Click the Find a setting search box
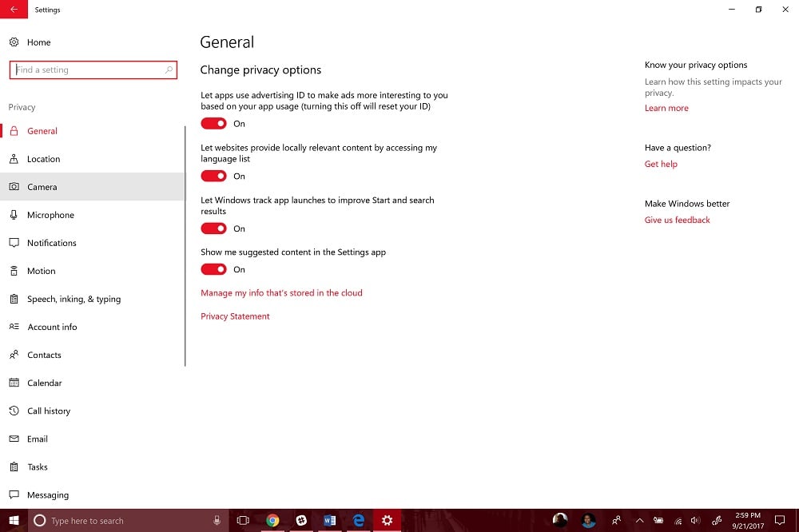Image resolution: width=799 pixels, height=532 pixels. click(x=93, y=69)
